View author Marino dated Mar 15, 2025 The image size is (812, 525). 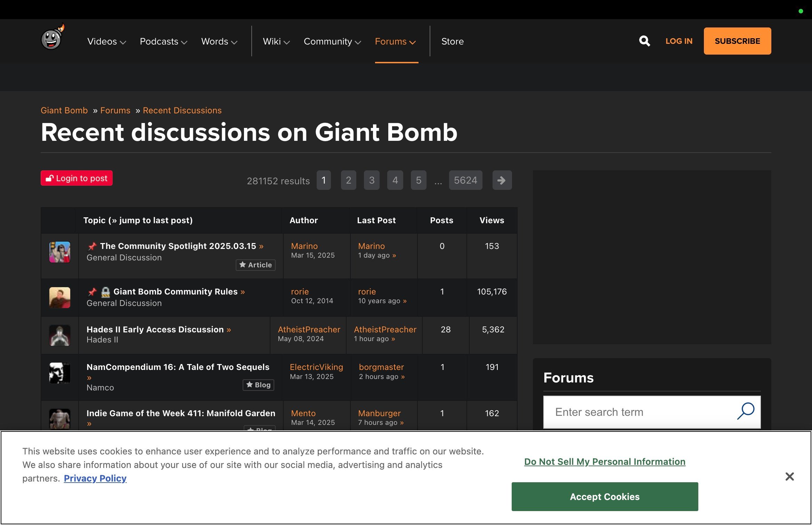click(x=304, y=246)
